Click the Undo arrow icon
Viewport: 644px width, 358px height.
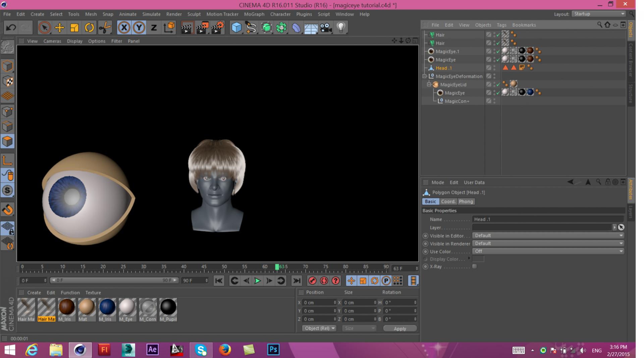tap(11, 28)
